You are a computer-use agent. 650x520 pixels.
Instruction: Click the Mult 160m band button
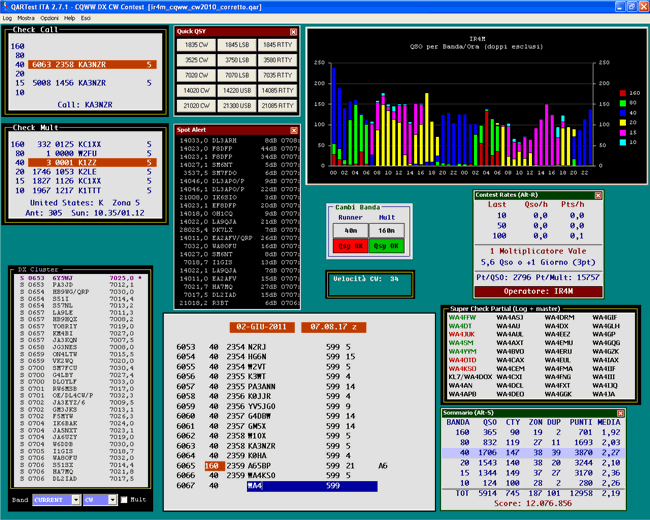coord(386,231)
